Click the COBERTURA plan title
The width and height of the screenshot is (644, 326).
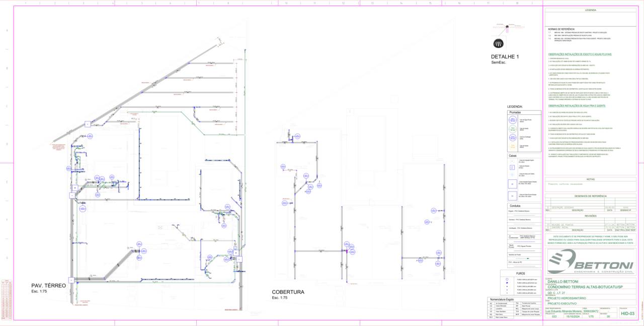click(x=288, y=292)
